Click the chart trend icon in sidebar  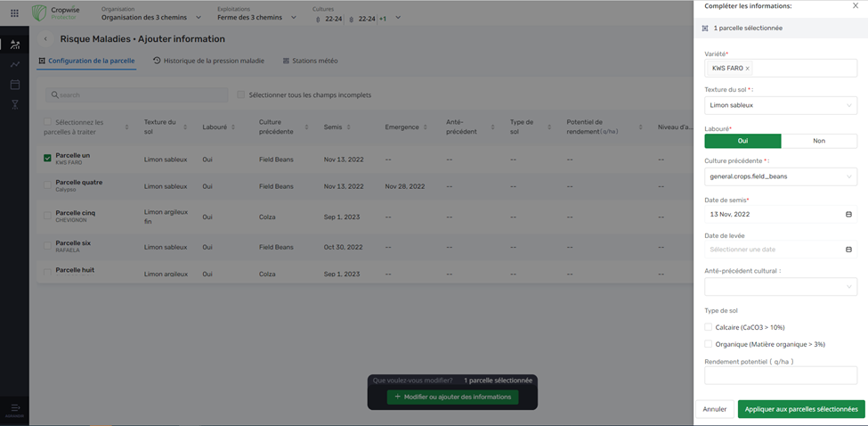pos(14,64)
